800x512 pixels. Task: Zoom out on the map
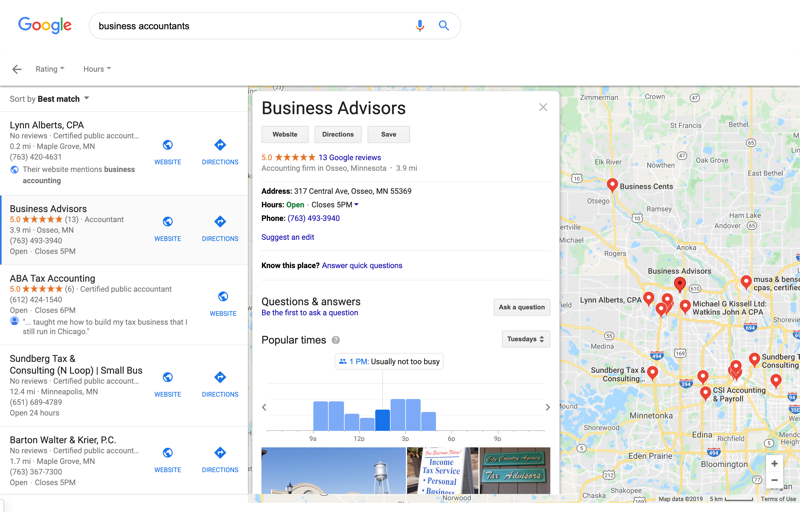click(x=774, y=480)
